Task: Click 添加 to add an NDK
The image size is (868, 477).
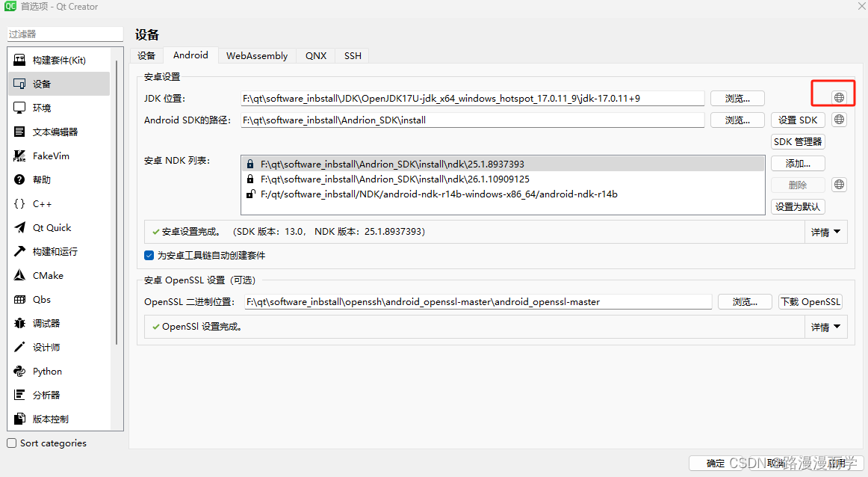Action: tap(798, 164)
